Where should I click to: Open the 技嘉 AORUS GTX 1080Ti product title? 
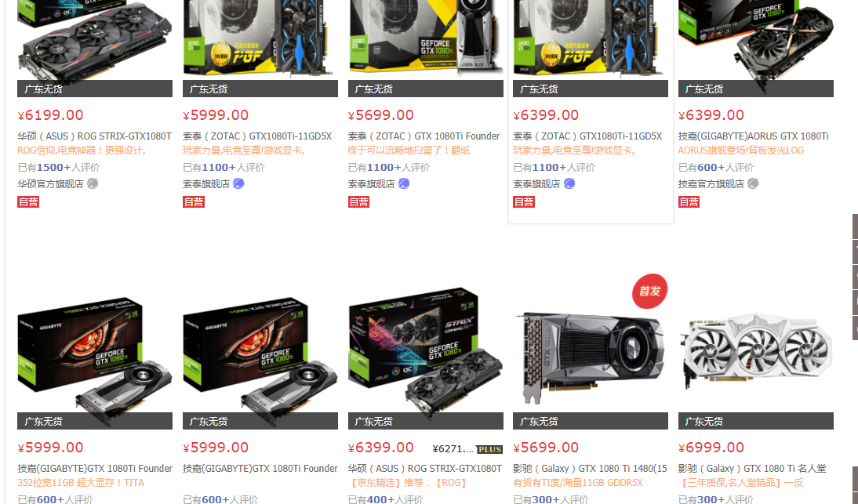[754, 136]
